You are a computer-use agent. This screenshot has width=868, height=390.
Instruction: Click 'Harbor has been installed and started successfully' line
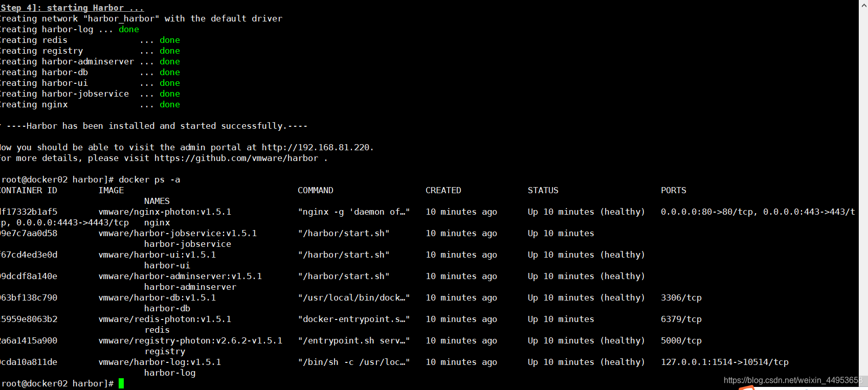coord(157,126)
